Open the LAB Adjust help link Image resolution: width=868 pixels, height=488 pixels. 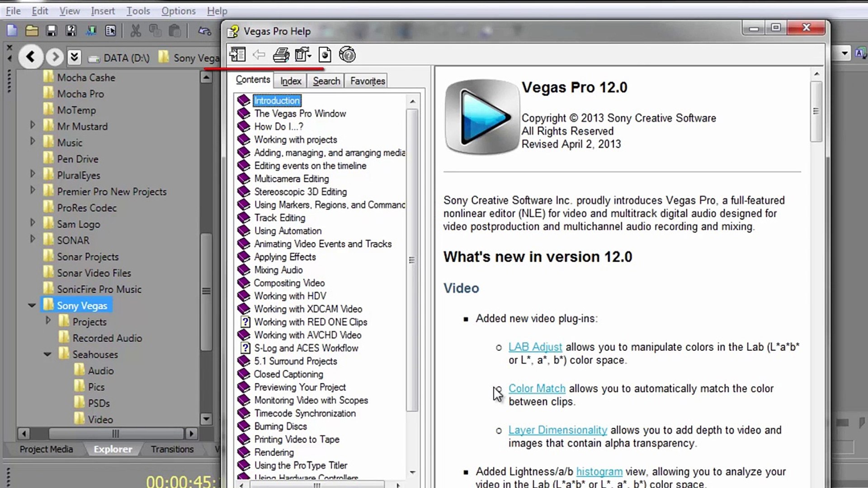pos(535,347)
